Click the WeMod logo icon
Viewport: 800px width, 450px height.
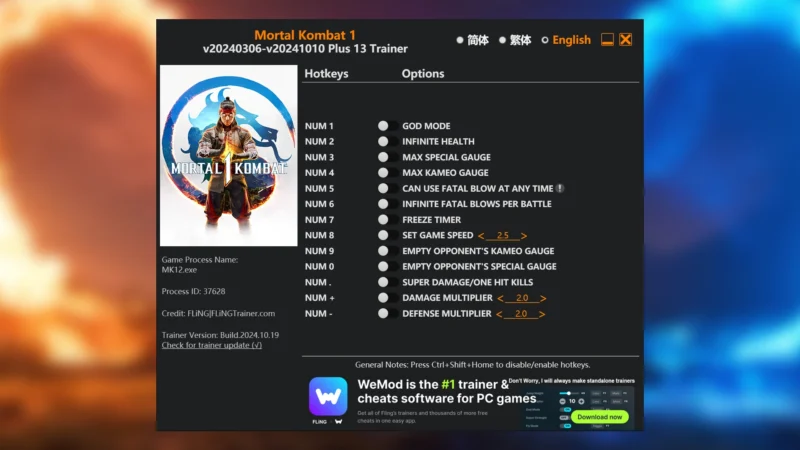[x=328, y=396]
